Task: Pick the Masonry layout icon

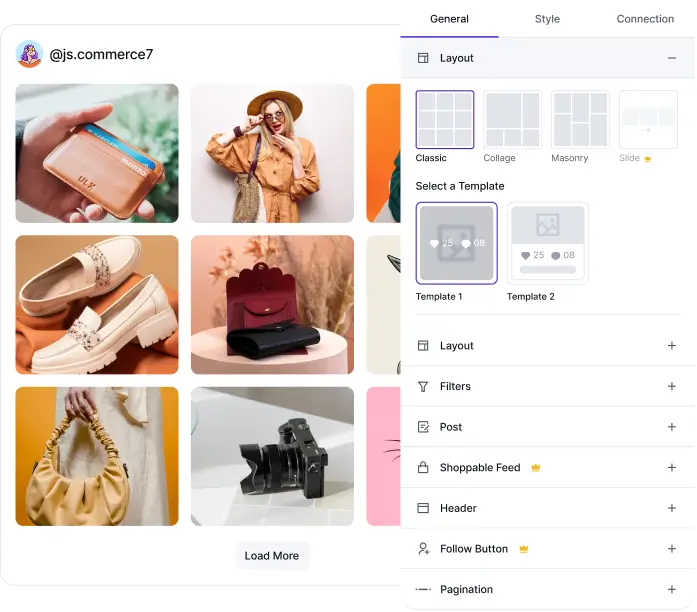Action: pos(581,120)
